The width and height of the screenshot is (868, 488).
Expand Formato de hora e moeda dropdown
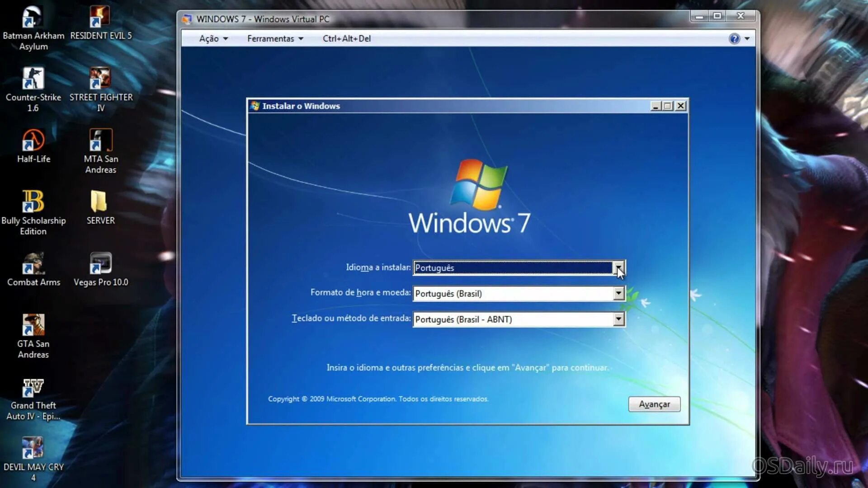[x=618, y=294]
